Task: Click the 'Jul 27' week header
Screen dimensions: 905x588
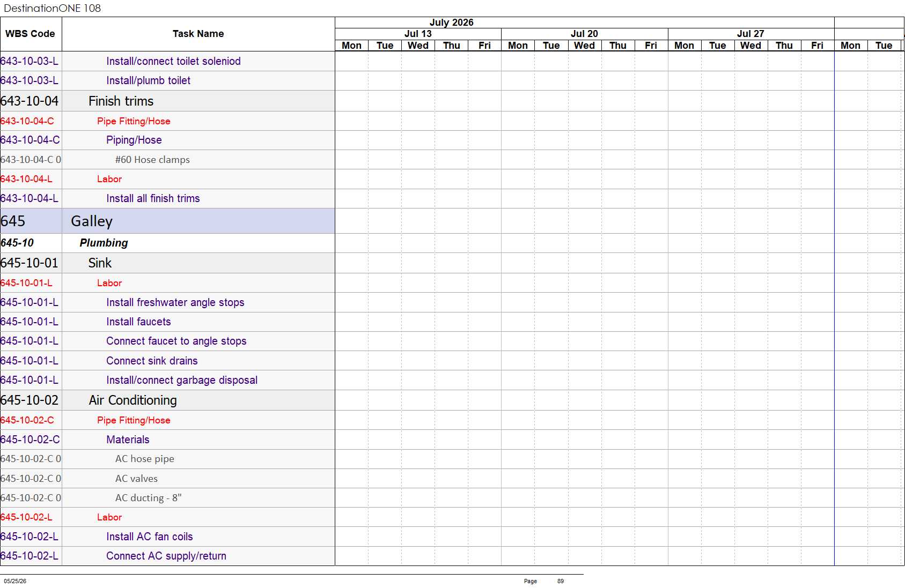Action: click(751, 34)
